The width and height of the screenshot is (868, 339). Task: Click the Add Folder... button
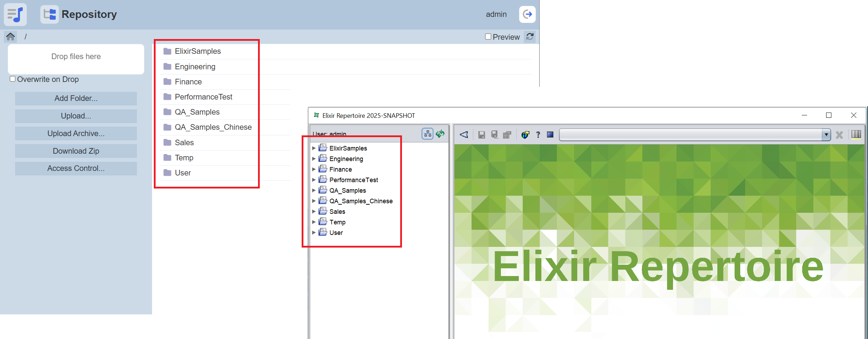tap(76, 98)
